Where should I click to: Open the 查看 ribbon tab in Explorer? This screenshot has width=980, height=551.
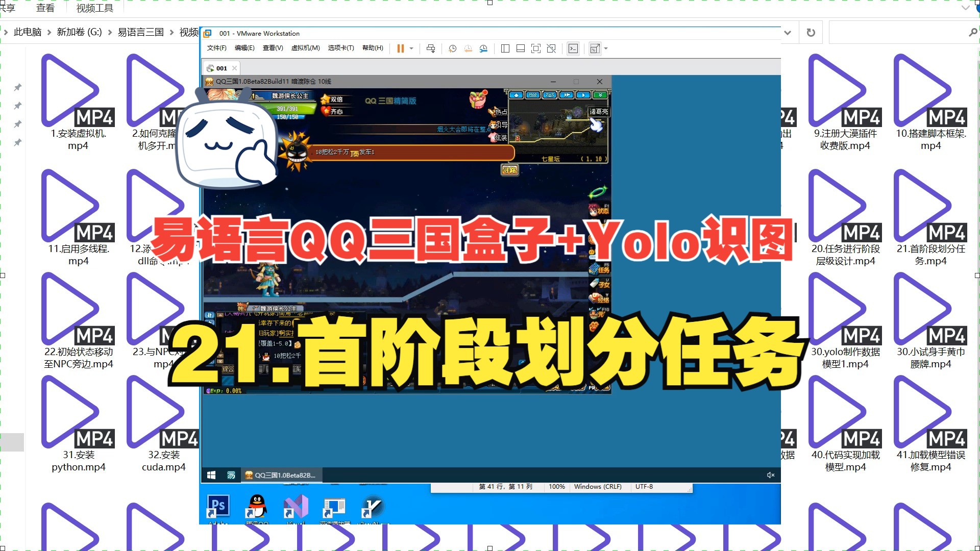click(45, 8)
